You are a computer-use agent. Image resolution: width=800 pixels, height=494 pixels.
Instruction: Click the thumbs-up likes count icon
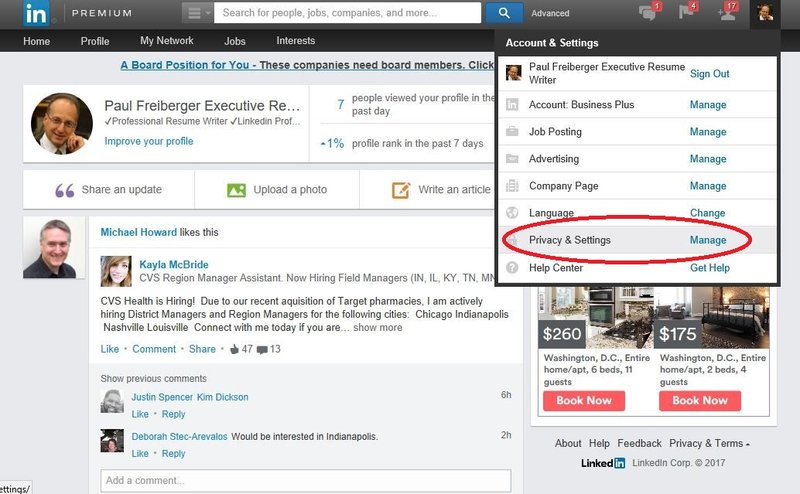click(x=234, y=350)
